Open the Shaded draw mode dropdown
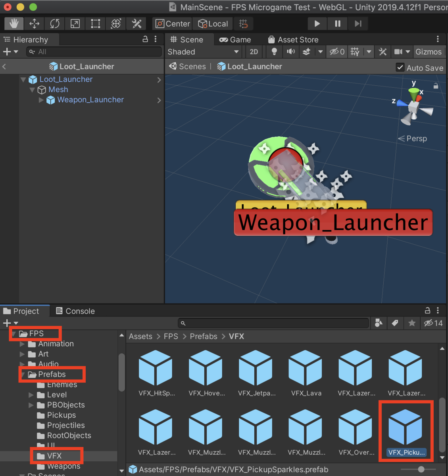This screenshot has width=448, height=476. pos(203,52)
